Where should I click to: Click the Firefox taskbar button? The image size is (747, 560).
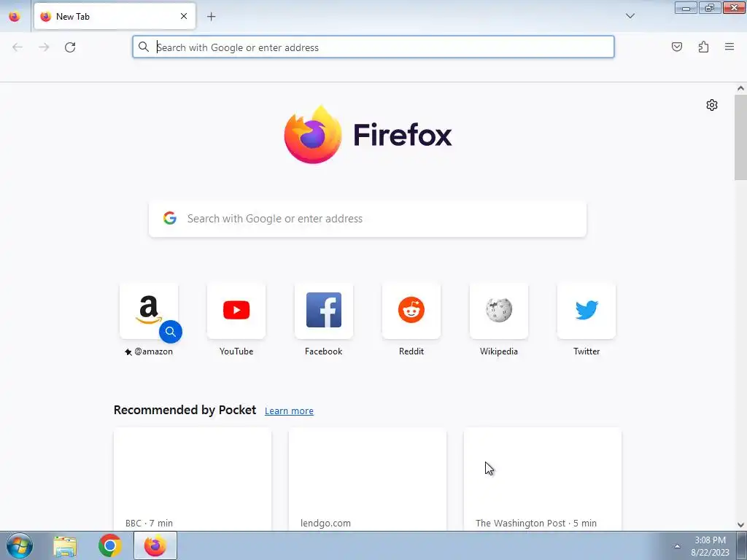155,545
